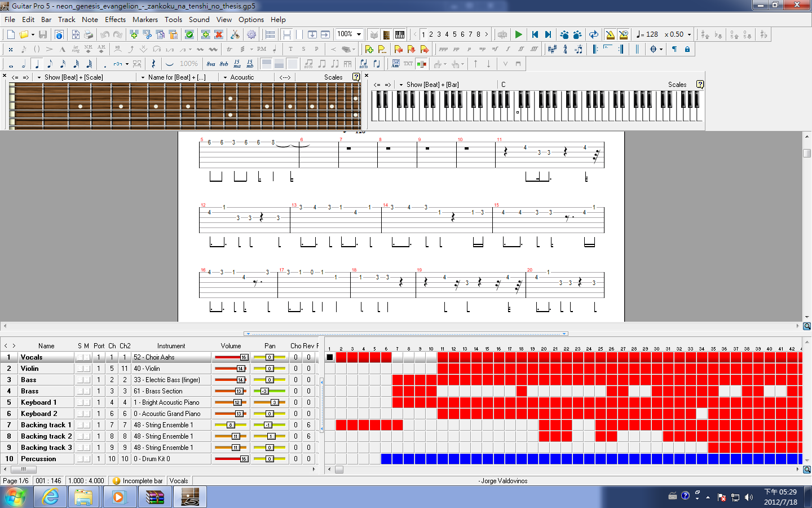Adjust the Brass pan slider
Image resolution: width=812 pixels, height=508 pixels.
269,391
